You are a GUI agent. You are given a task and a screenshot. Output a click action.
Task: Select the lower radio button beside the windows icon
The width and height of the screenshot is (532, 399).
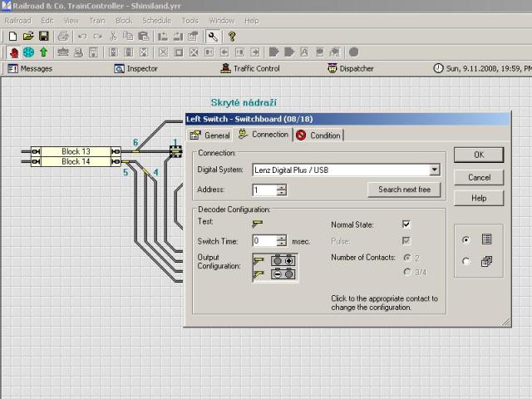tap(466, 261)
